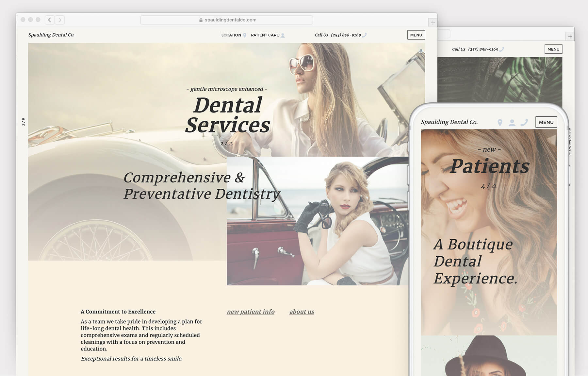The width and height of the screenshot is (588, 376).
Task: Click the Dental Services hero heading
Action: [x=228, y=115]
